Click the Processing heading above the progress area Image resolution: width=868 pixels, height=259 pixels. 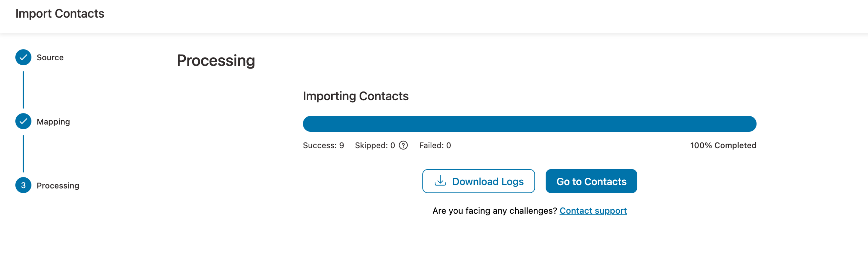click(216, 61)
